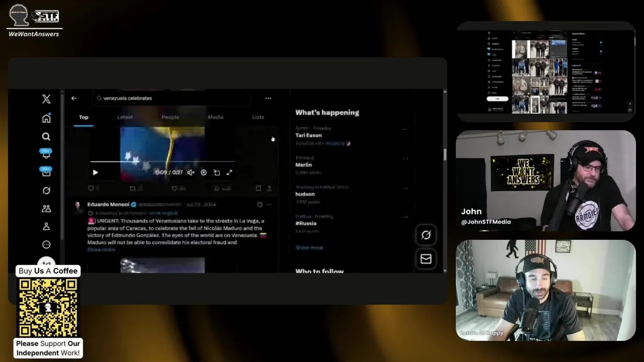Open the Explore search icon in sidebar
The height and width of the screenshot is (362, 644).
46,136
